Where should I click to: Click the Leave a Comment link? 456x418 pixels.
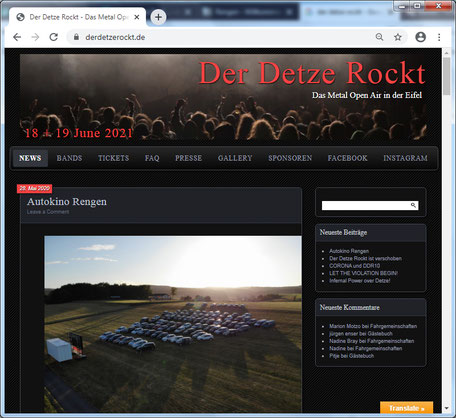48,212
